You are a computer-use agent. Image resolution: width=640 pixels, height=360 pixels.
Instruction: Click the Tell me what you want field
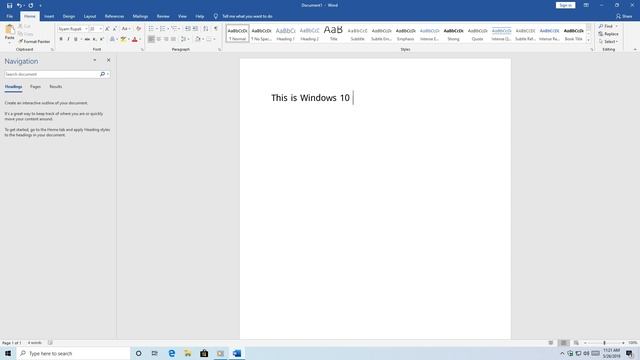(x=247, y=16)
